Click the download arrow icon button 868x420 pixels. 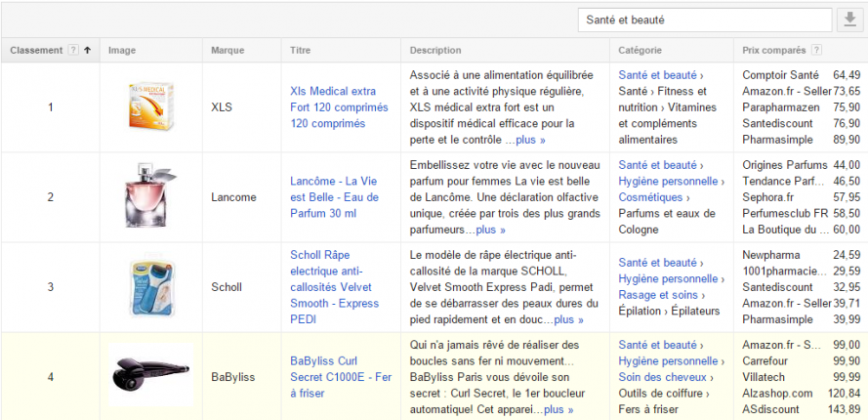point(849,20)
